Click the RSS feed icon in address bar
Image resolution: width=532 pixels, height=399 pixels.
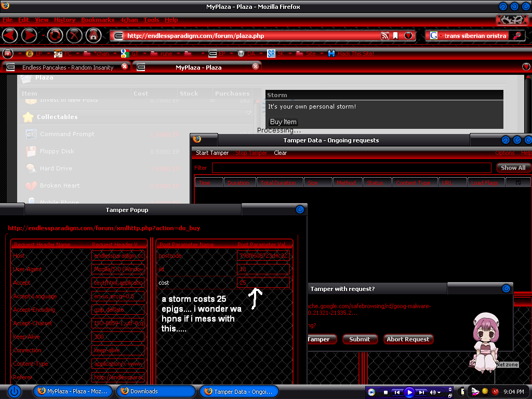click(385, 36)
